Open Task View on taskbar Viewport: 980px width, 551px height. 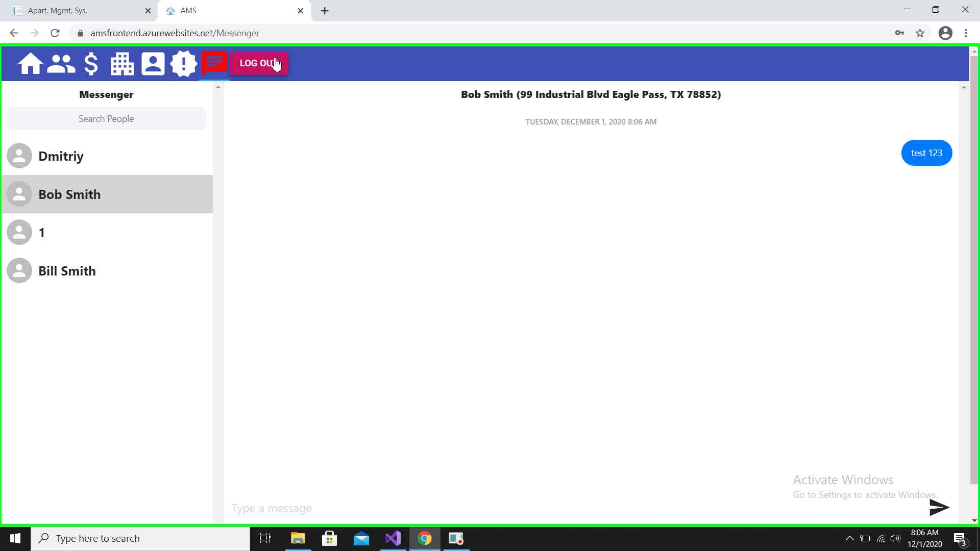[x=265, y=538]
